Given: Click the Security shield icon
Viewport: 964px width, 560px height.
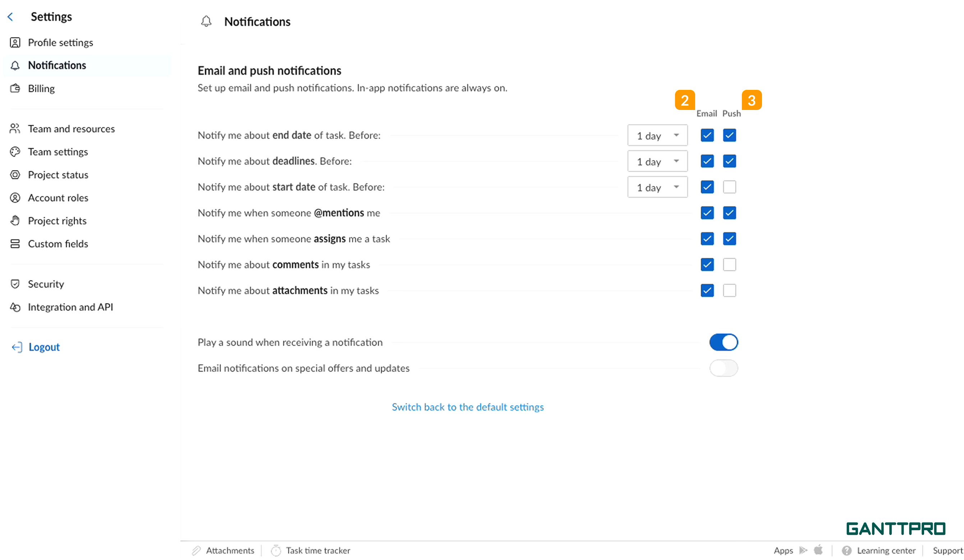Looking at the screenshot, I should (15, 284).
